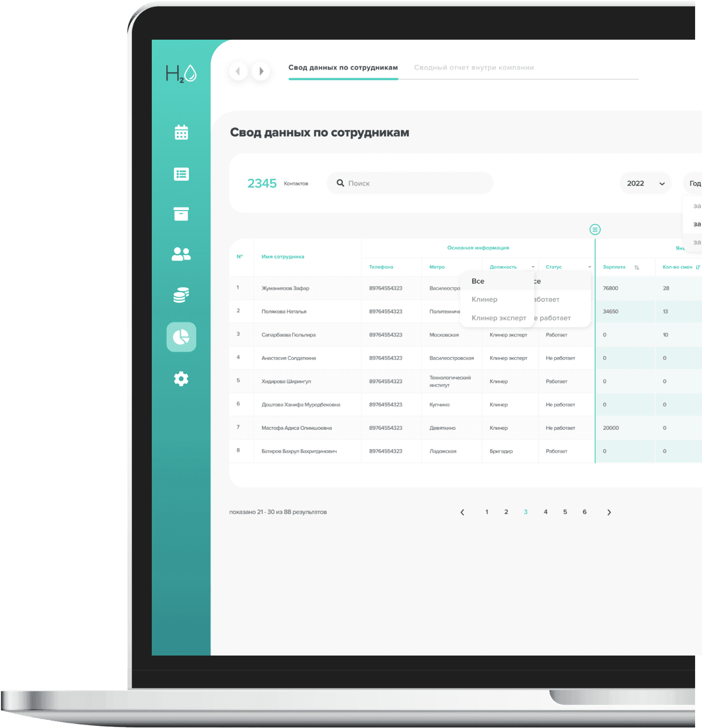Click the Телефона column header
The image size is (702, 728).
tap(381, 267)
